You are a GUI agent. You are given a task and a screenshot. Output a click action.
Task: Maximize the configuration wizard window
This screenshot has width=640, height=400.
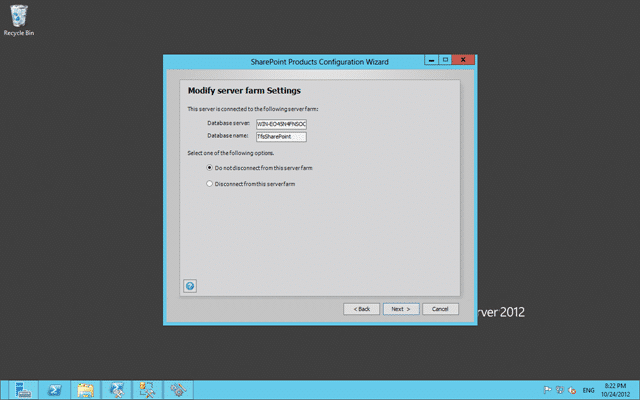tap(445, 60)
